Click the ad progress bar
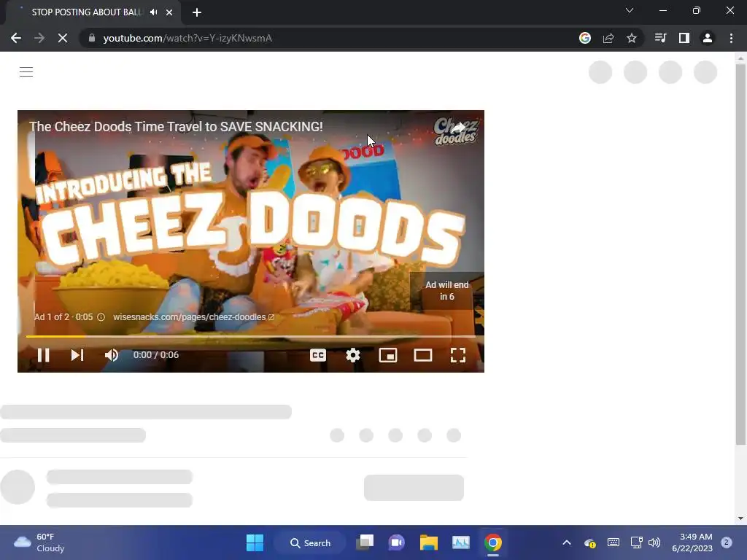 (251, 337)
